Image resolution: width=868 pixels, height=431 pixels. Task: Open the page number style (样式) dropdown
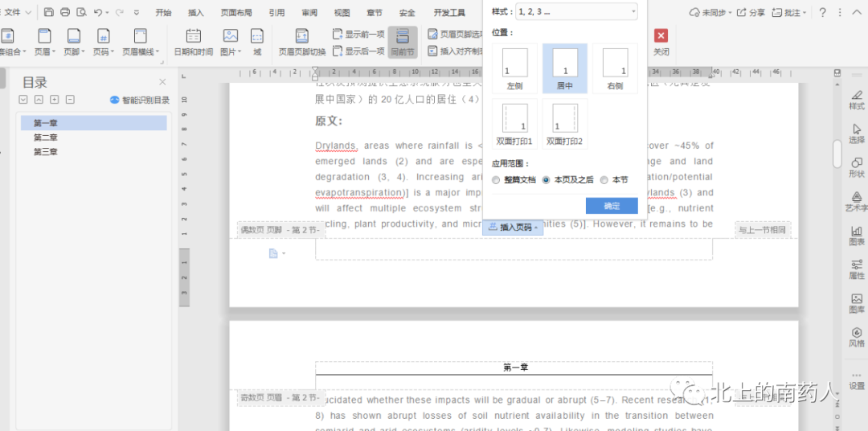pyautogui.click(x=576, y=11)
